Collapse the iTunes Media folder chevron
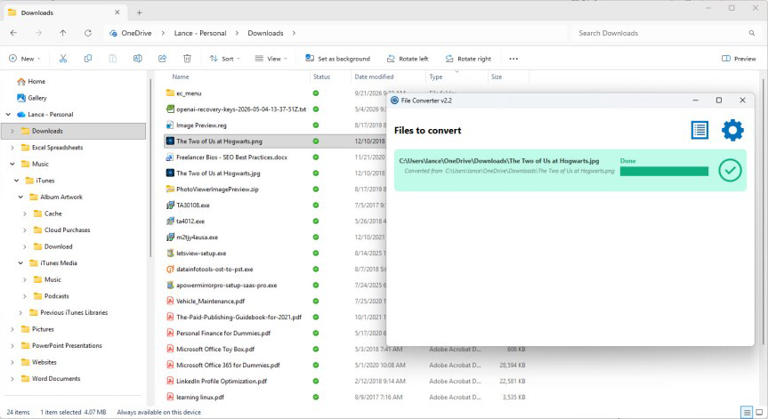This screenshot has height=419, width=768. 21,263
